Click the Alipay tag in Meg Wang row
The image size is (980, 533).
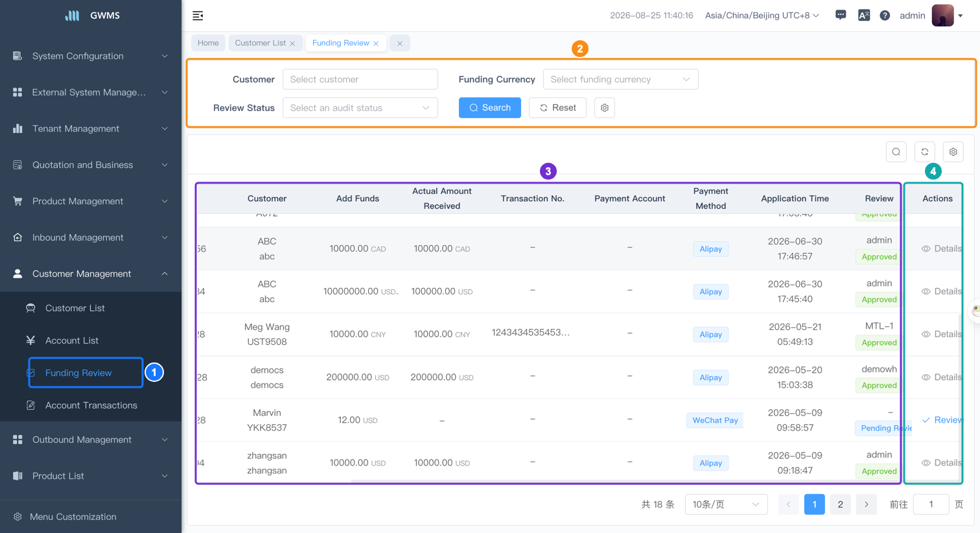(710, 335)
